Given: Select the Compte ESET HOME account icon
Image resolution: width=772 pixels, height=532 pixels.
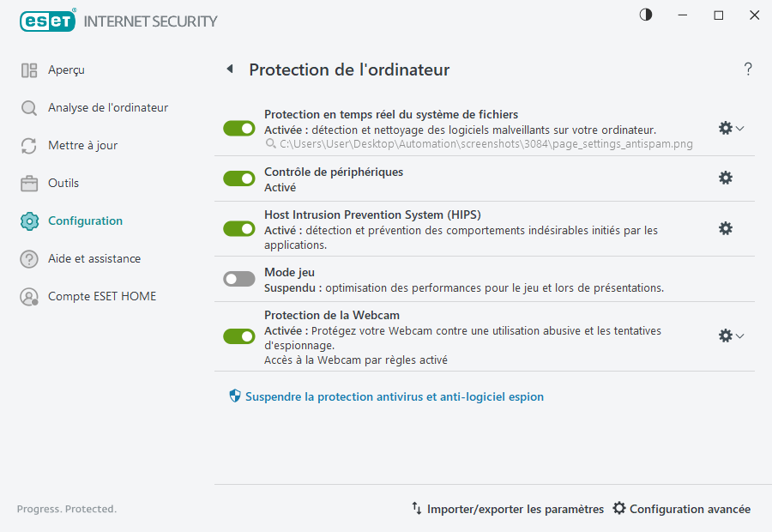Looking at the screenshot, I should [27, 296].
